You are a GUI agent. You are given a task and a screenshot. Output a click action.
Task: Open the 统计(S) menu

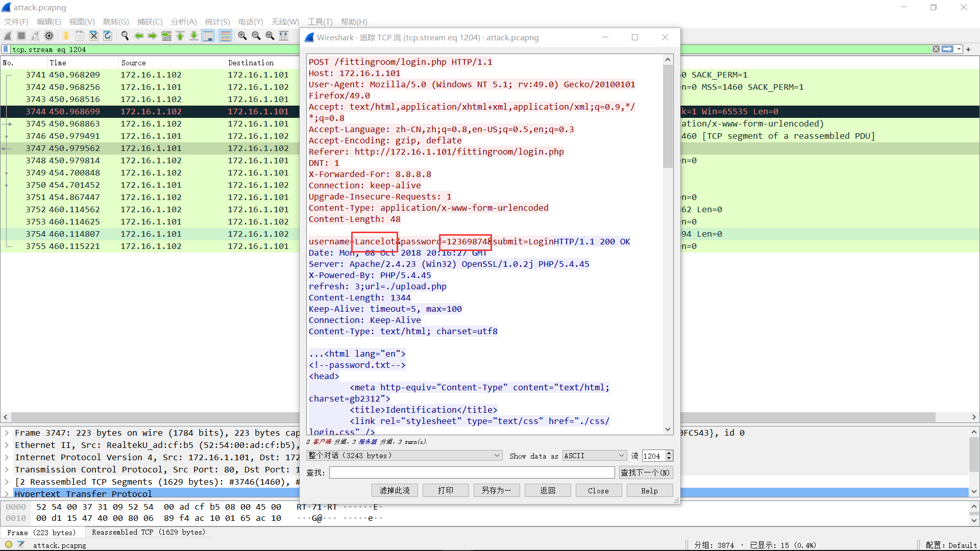(x=217, y=21)
